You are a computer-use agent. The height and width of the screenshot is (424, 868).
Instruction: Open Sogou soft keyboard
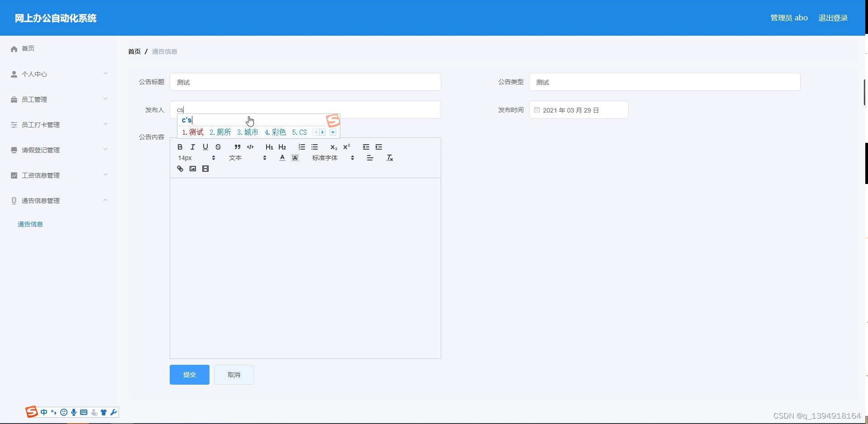point(84,412)
